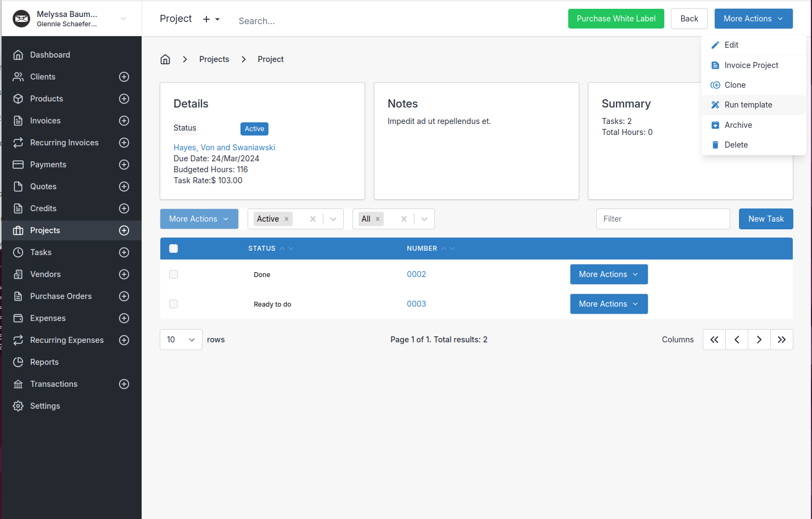Click the Reports sidebar icon
The image size is (812, 519).
pos(18,362)
